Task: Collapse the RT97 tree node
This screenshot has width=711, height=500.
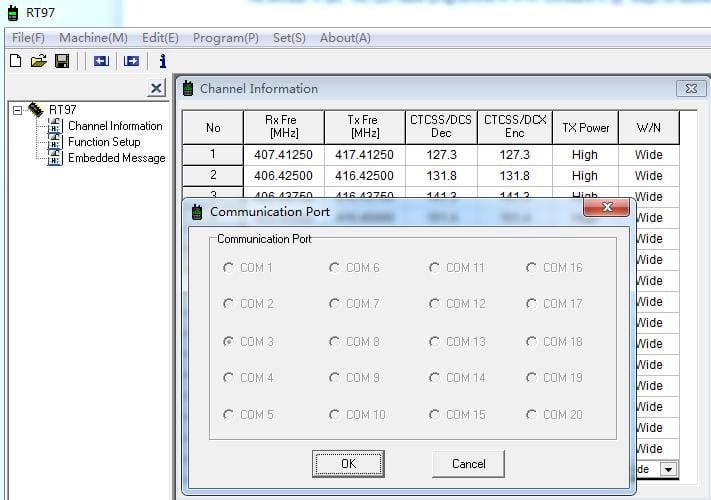Action: 17,110
